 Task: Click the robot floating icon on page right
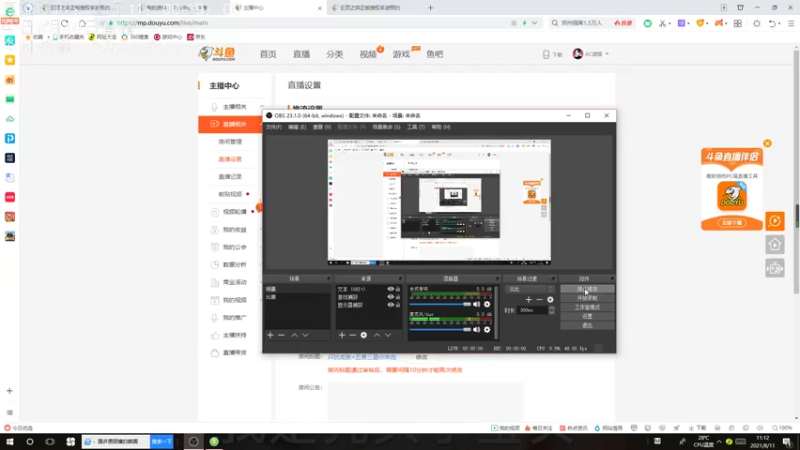(775, 268)
